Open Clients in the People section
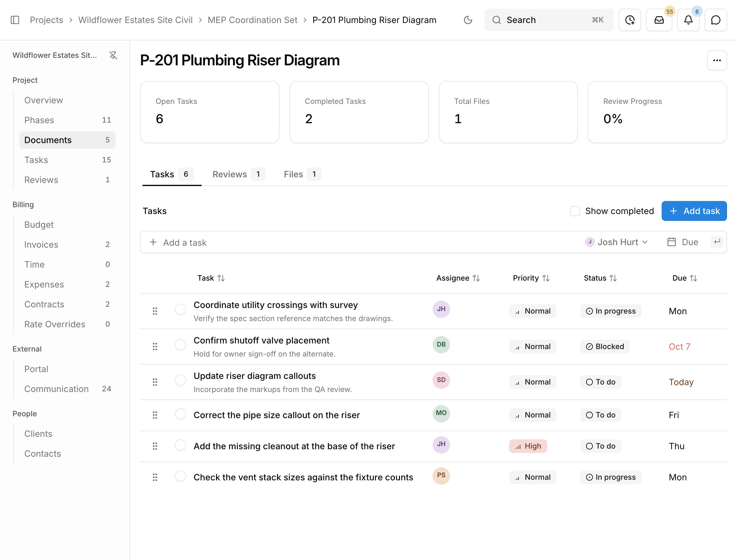737x560 pixels. [67, 434]
